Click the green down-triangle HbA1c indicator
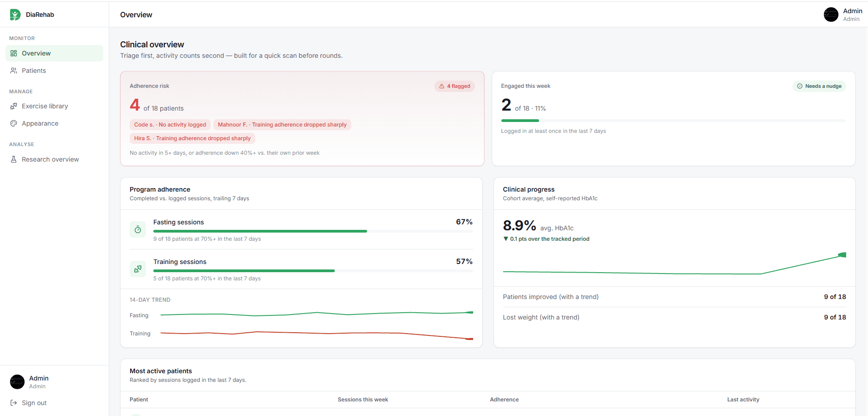Image resolution: width=868 pixels, height=416 pixels. [x=505, y=239]
